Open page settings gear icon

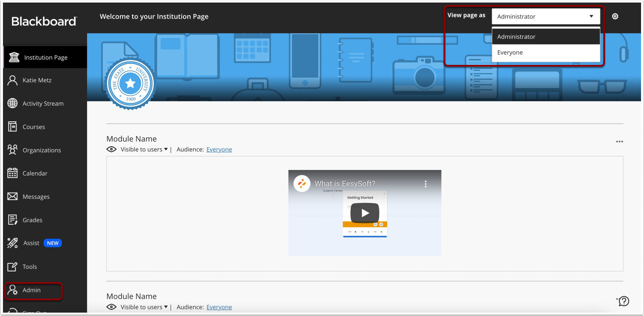615,17
